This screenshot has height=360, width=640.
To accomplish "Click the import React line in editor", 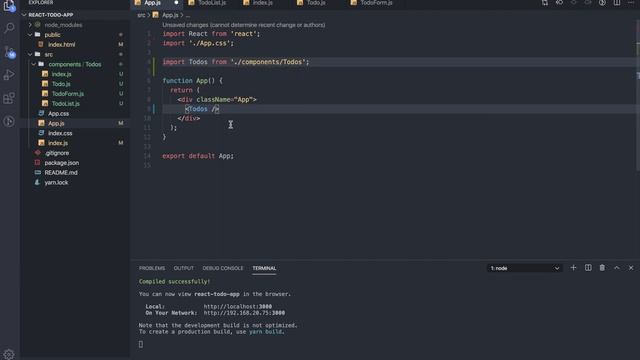I will point(211,34).
